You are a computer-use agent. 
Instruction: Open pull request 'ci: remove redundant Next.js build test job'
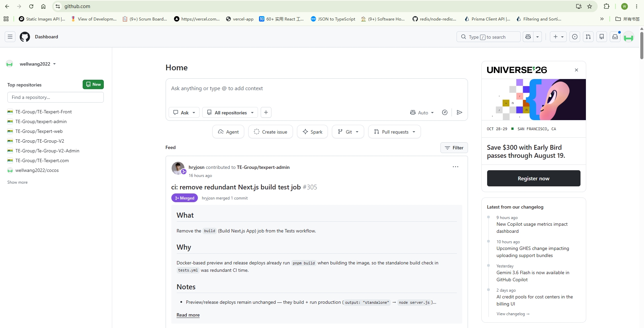click(236, 187)
